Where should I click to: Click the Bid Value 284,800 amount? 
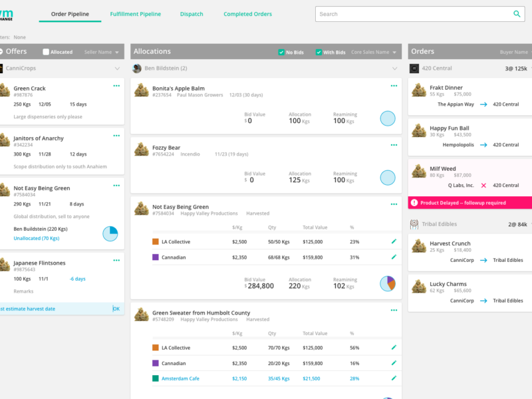tap(260, 286)
